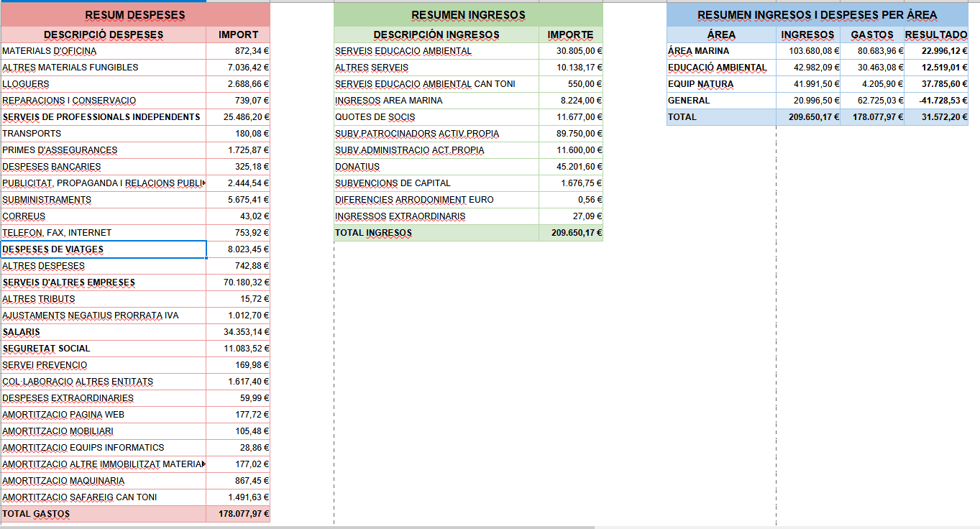Click the DESCRIPCIÓN INGRESOS header cell
980x529 pixels.
(x=436, y=34)
